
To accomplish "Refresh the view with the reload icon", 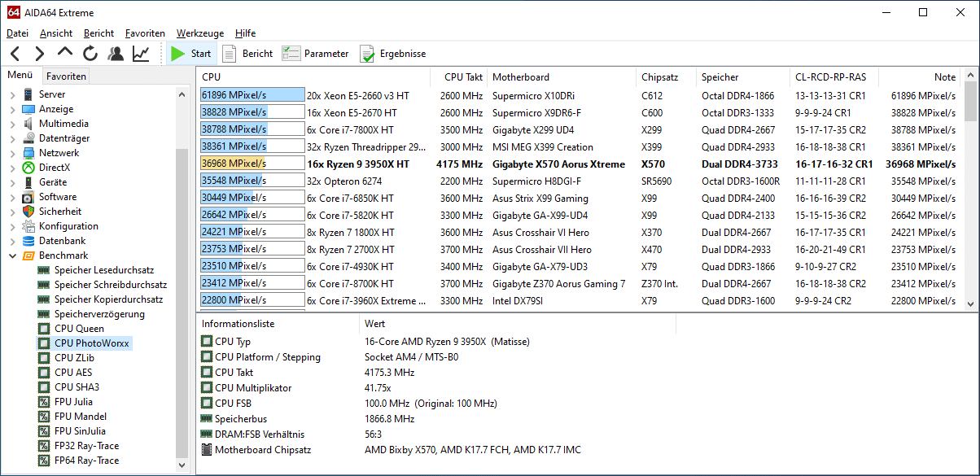I will [x=90, y=54].
